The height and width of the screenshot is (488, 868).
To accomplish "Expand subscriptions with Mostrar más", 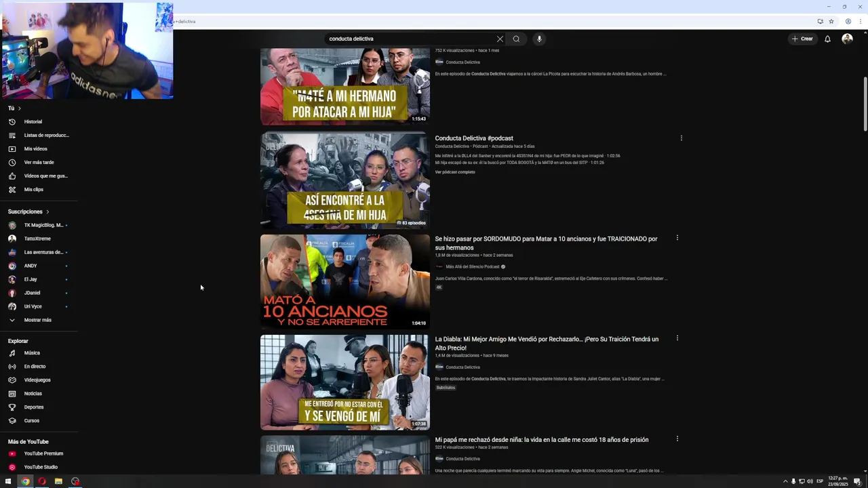I will tap(39, 320).
